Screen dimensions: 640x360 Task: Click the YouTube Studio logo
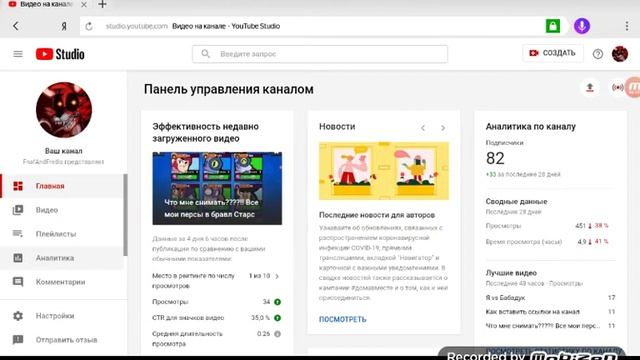60,54
